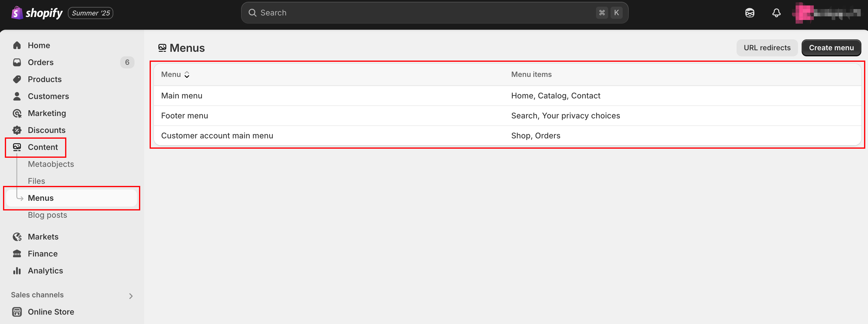Open the Summer '25 edition badge
Image resolution: width=868 pixels, height=324 pixels.
pos(90,13)
